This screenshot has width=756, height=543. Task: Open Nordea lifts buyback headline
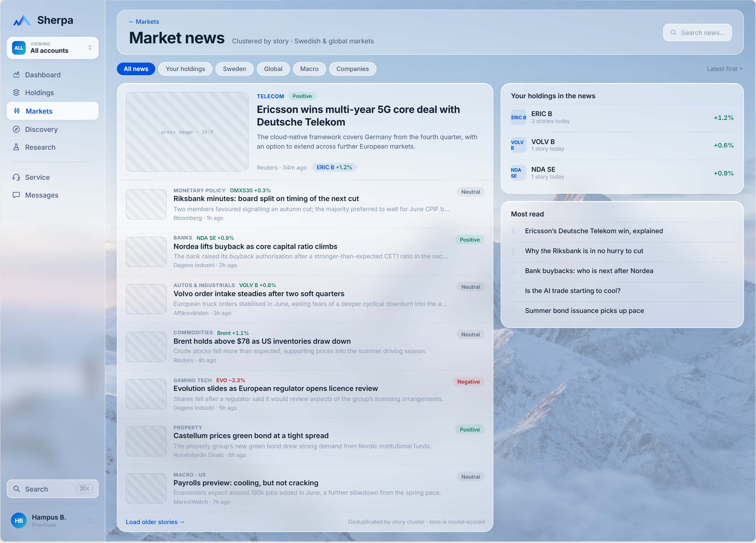[x=255, y=247]
